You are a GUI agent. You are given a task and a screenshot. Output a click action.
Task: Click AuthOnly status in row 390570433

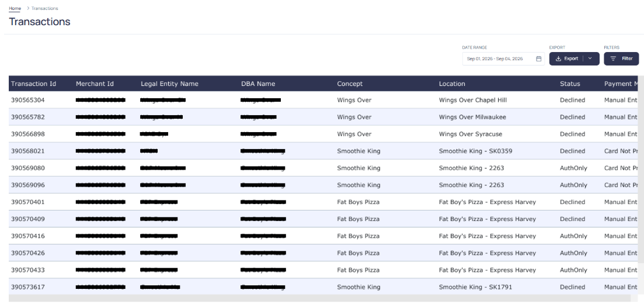tap(573, 270)
